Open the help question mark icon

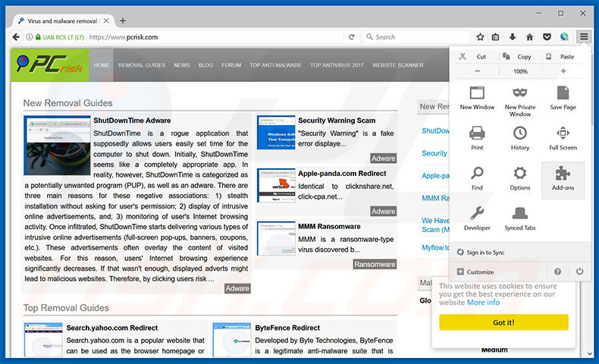click(557, 271)
